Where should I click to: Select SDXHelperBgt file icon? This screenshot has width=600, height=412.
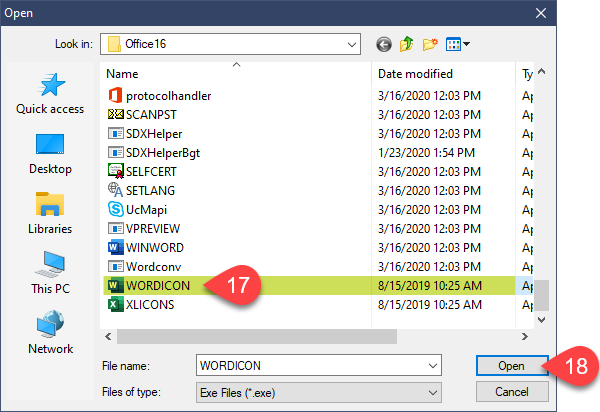[x=115, y=153]
